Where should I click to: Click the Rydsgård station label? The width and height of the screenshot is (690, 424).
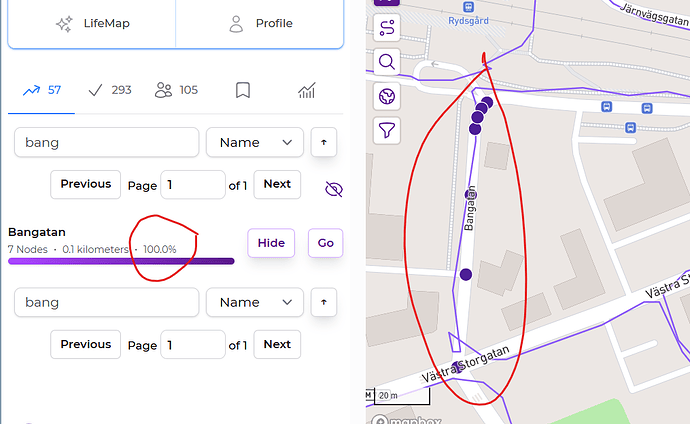468,21
